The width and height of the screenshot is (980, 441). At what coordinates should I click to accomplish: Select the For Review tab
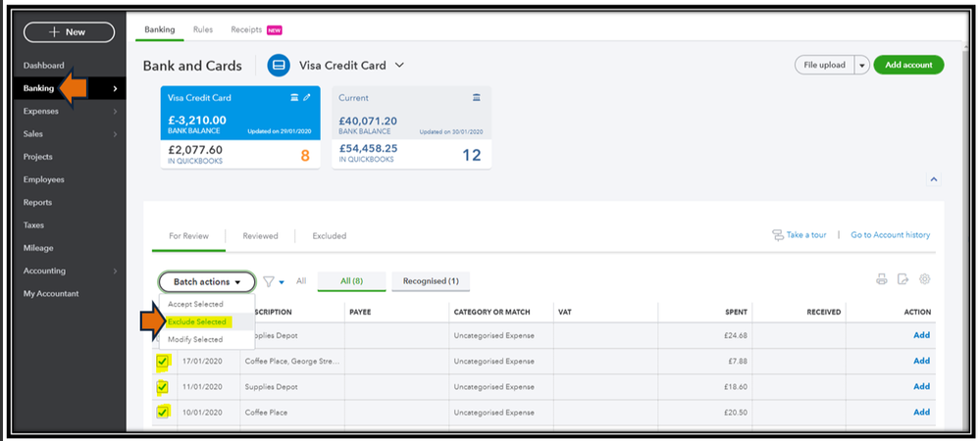(x=188, y=235)
